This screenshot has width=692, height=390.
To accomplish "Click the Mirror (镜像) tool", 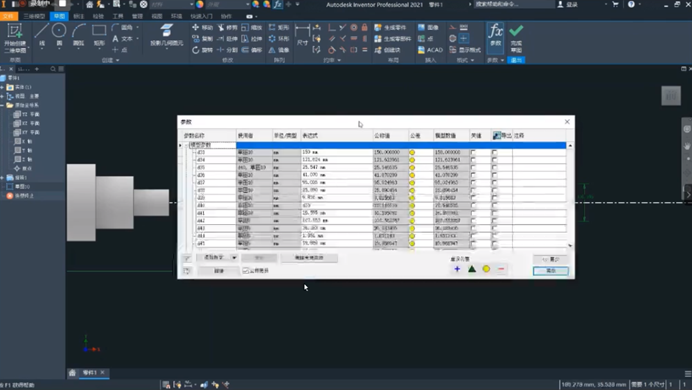I will click(279, 50).
